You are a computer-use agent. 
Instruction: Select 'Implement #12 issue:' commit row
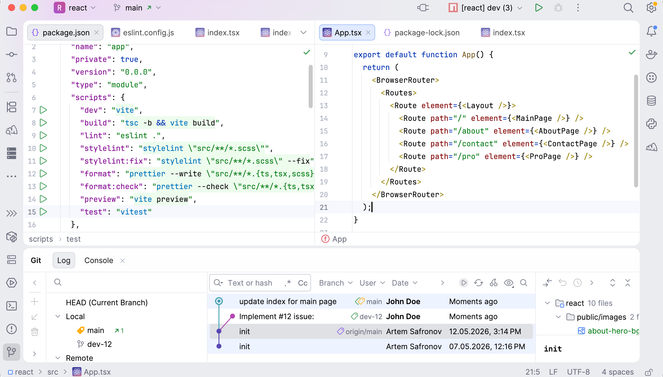point(371,317)
